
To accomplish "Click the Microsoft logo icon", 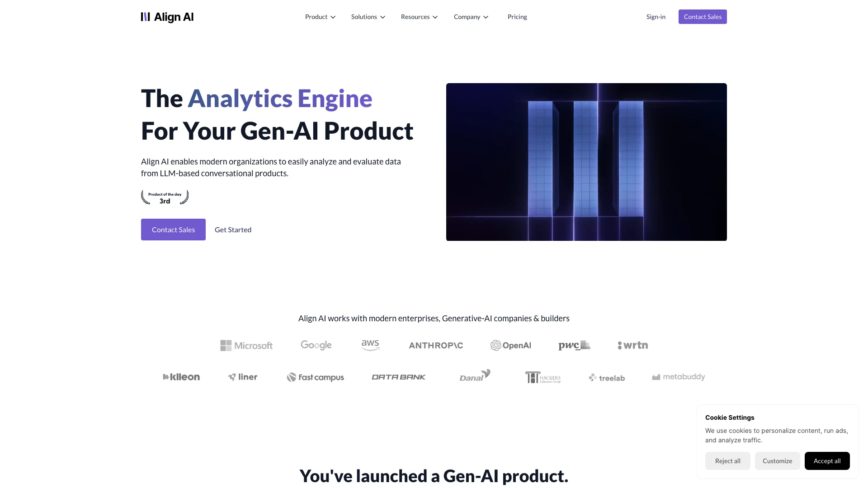I will coord(225,345).
